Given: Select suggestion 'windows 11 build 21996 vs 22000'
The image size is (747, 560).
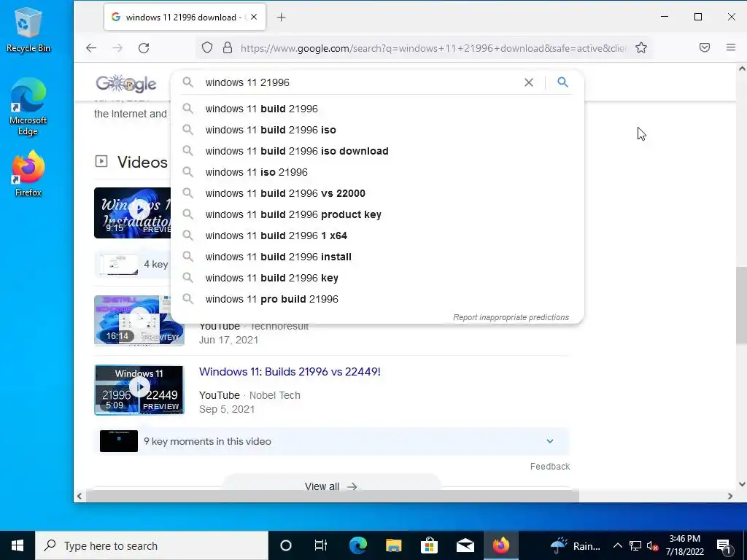Looking at the screenshot, I should click(377, 193).
